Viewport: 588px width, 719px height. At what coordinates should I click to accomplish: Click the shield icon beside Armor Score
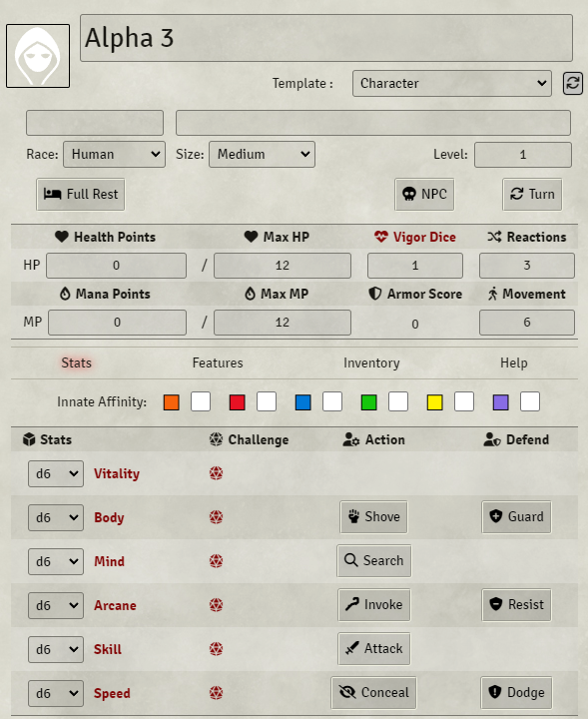(375, 294)
